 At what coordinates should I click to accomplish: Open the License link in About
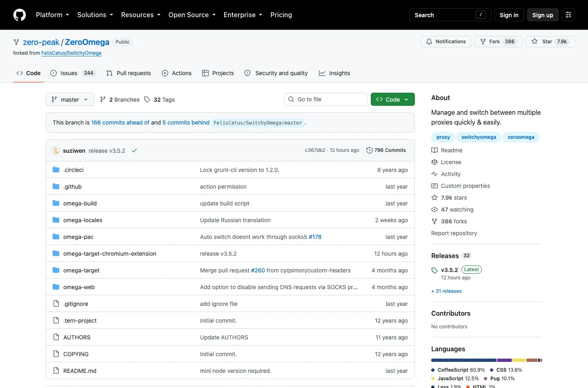coord(446,162)
